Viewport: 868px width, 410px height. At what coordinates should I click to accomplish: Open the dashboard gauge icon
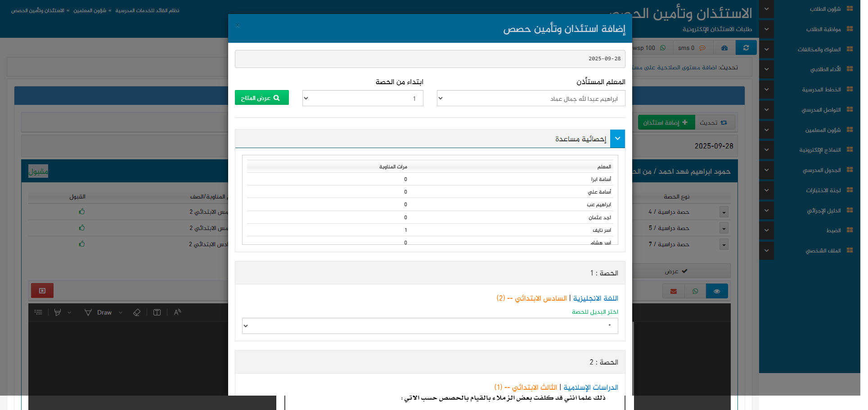pyautogui.click(x=724, y=48)
